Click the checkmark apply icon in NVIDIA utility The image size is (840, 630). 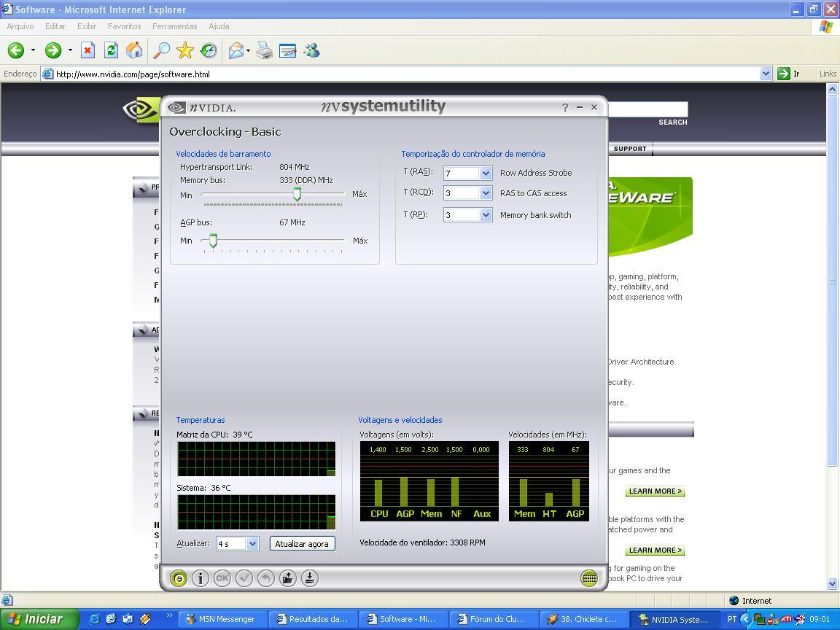[x=244, y=578]
